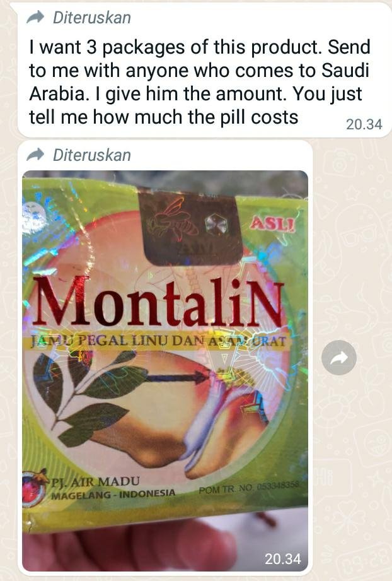Screen dimensions: 392x581
Task: Tap the red ASLI! label in the photo
Action: pyautogui.click(x=273, y=224)
